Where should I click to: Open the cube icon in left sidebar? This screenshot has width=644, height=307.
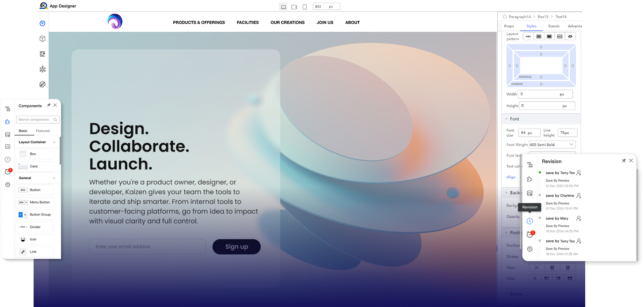[42, 38]
